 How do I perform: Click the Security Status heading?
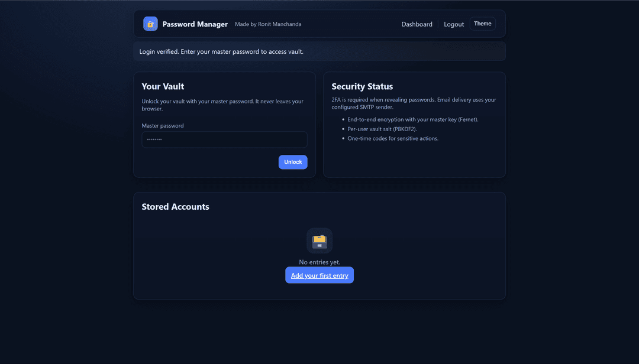[x=362, y=86]
